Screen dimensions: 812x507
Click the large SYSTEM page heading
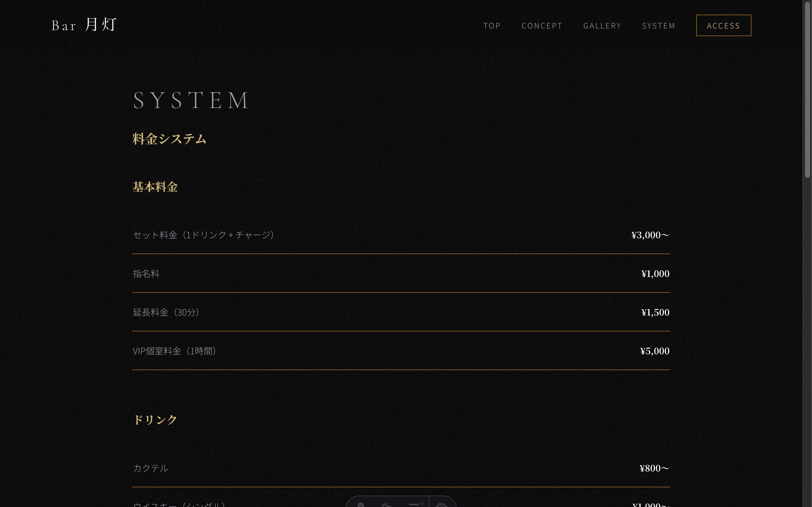click(x=191, y=100)
